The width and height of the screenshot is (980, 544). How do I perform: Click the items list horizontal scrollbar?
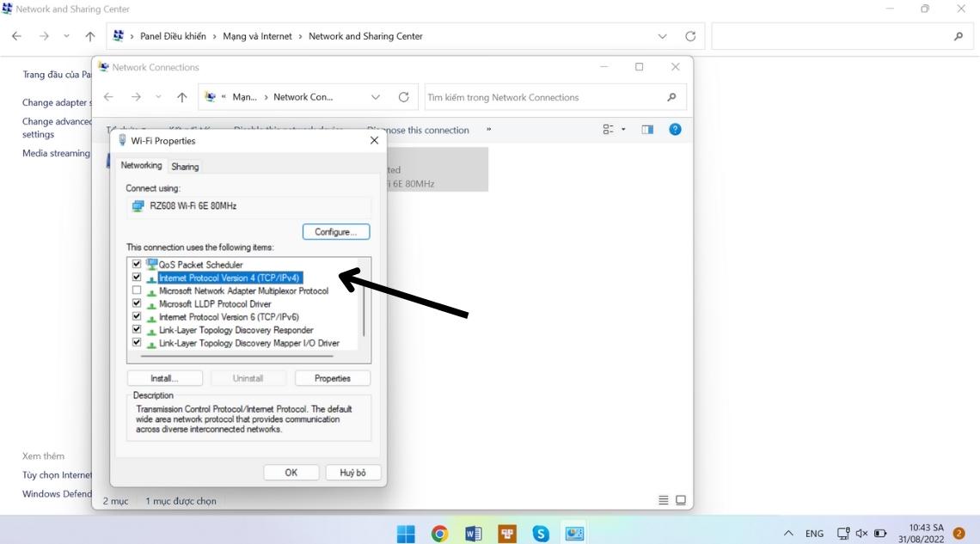(x=237, y=356)
